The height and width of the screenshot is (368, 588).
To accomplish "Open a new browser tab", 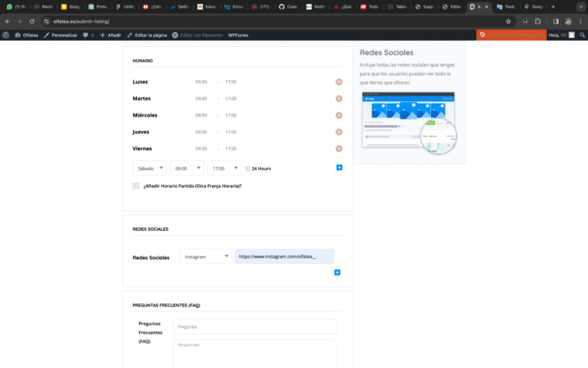I will (x=553, y=7).
